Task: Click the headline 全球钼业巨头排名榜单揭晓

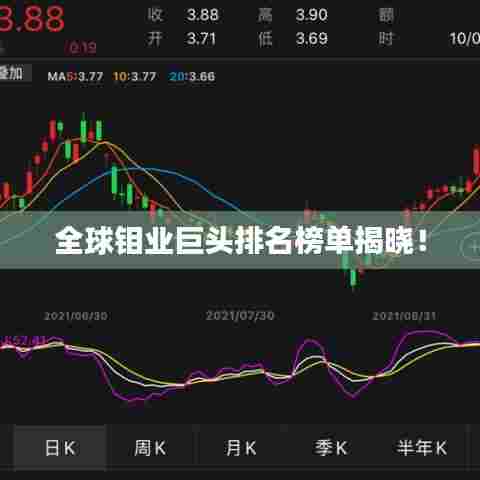Action: point(242,241)
